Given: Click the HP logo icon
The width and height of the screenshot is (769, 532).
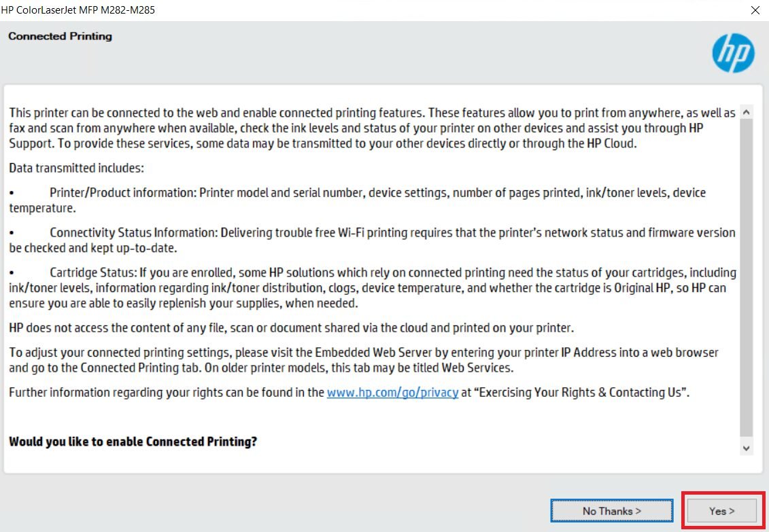Looking at the screenshot, I should click(x=733, y=53).
